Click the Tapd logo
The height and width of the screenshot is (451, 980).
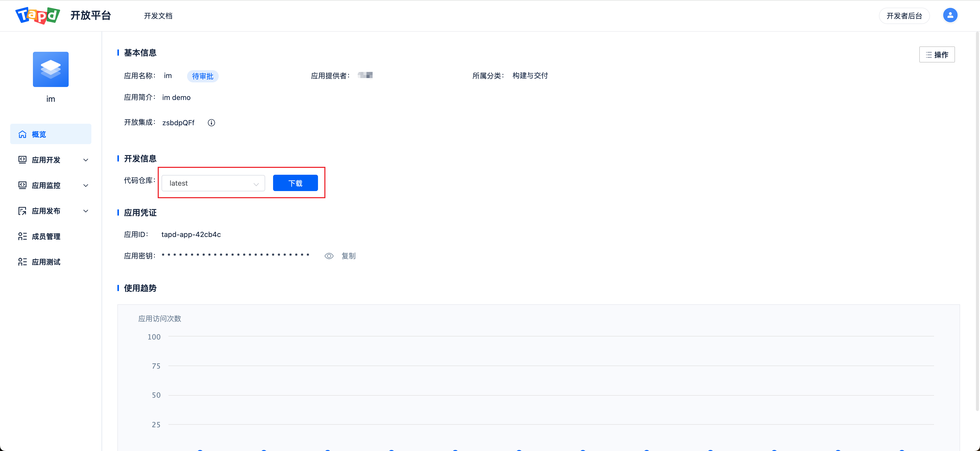pos(37,16)
